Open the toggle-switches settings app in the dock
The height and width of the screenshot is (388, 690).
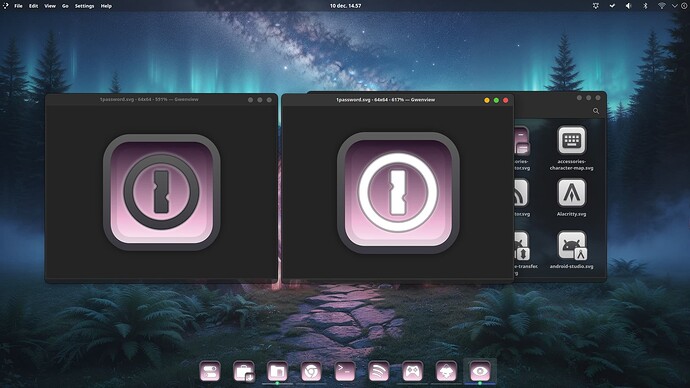[x=210, y=371]
